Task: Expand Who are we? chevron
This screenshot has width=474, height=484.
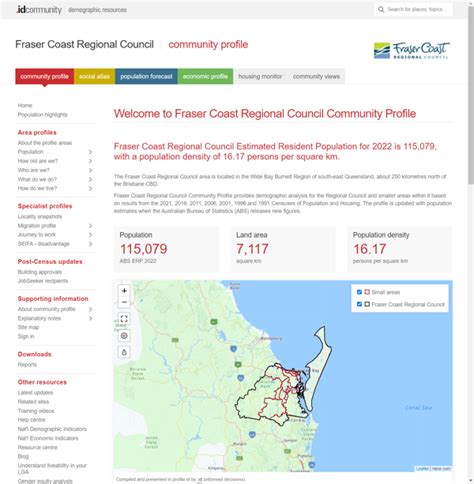Action: (90, 170)
